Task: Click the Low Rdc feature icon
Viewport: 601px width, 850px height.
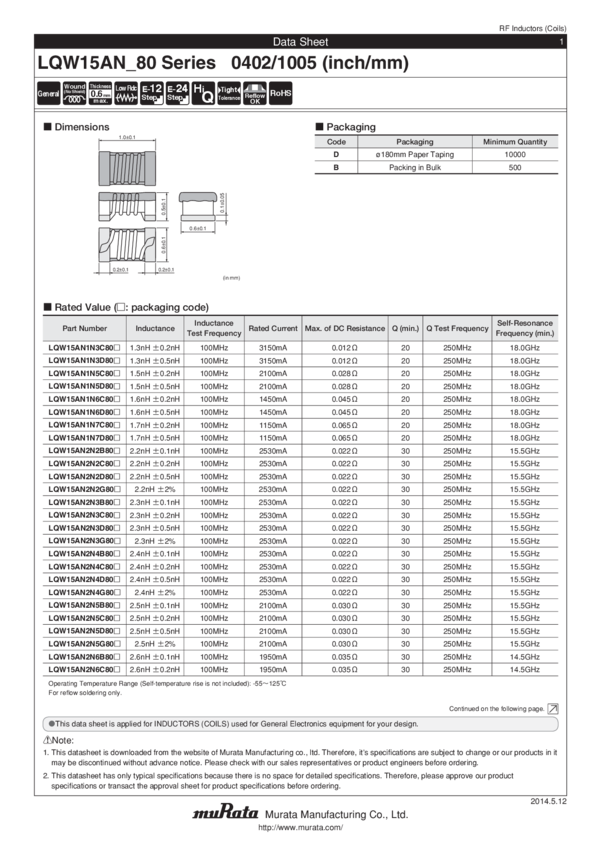Action: pyautogui.click(x=126, y=93)
